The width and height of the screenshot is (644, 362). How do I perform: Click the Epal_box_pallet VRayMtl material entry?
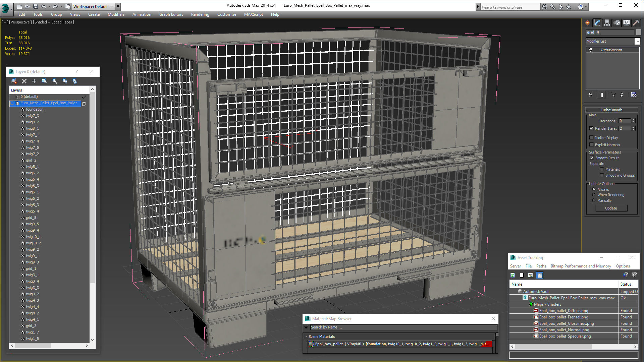pyautogui.click(x=400, y=344)
